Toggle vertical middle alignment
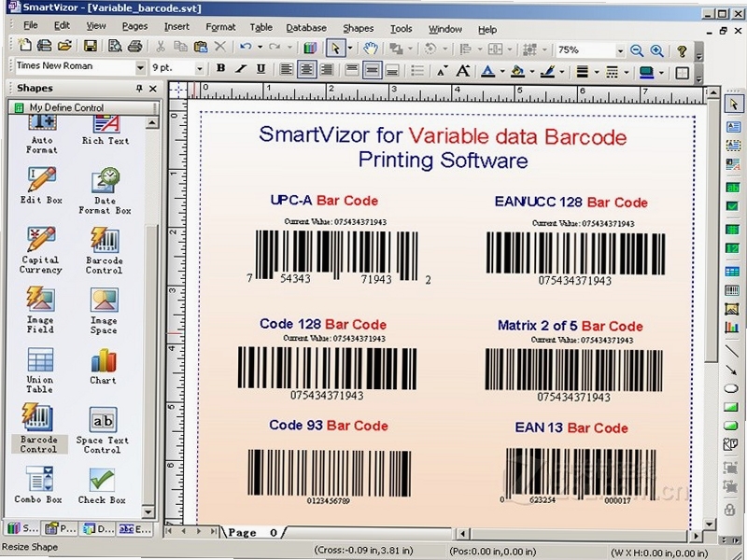This screenshot has height=560, width=747. (372, 71)
